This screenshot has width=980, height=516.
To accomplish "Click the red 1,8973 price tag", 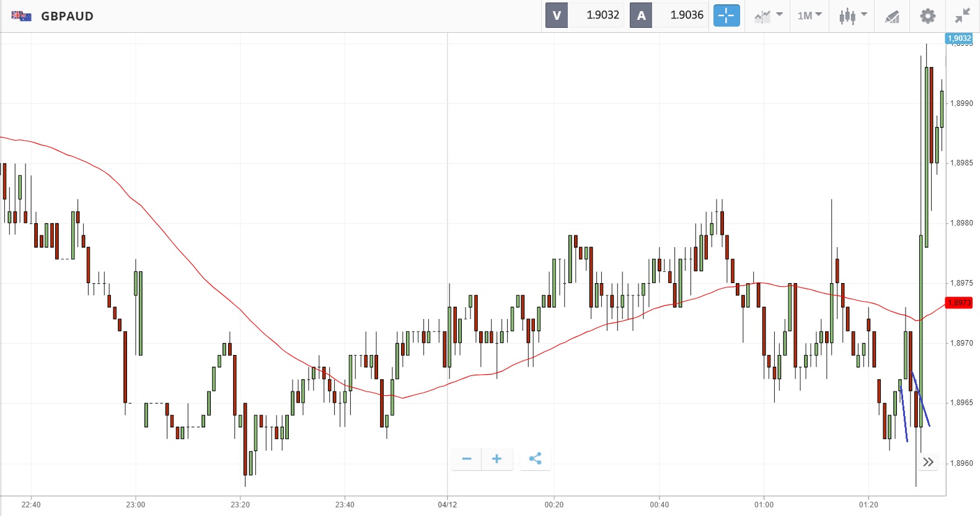I will pos(959,303).
